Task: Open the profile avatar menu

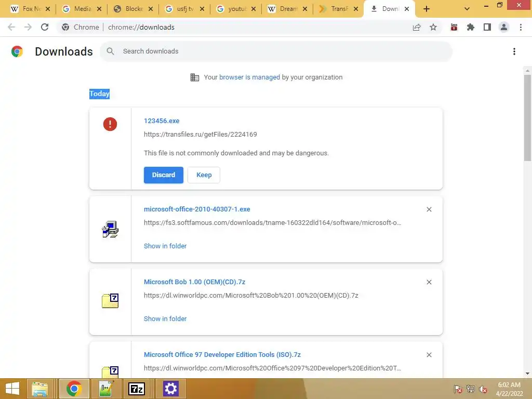Action: (x=504, y=27)
